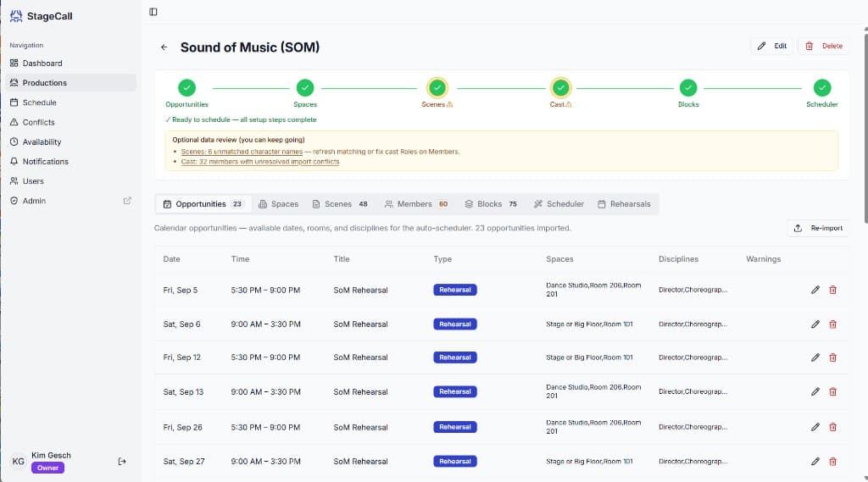This screenshot has height=482, width=868.
Task: Click the Rehearsal badge for Fri, Sep 5
Action: 455,290
